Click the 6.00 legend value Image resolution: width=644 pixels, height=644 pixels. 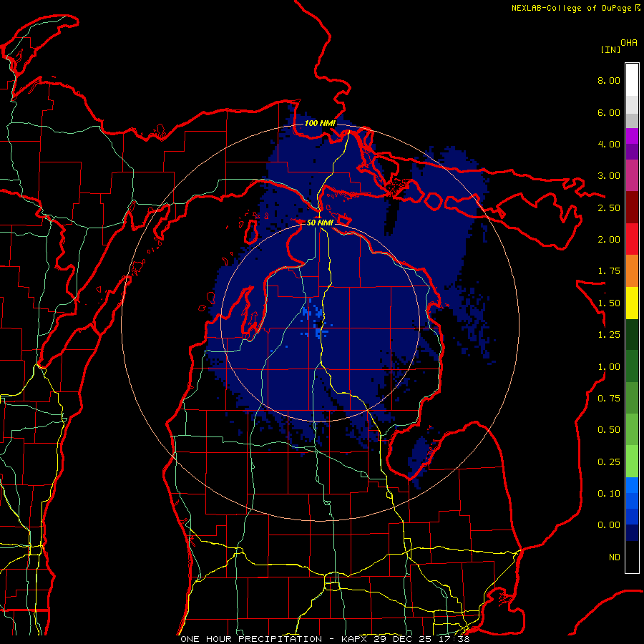[x=609, y=112]
